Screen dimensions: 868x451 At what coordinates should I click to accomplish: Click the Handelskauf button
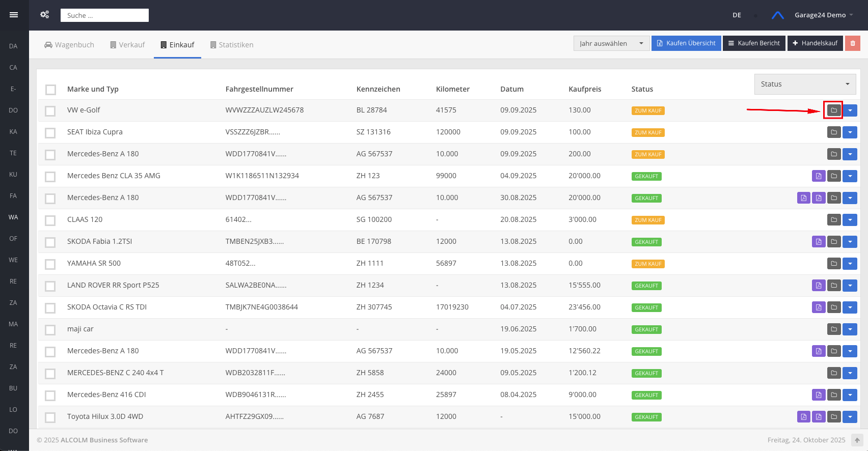click(815, 43)
